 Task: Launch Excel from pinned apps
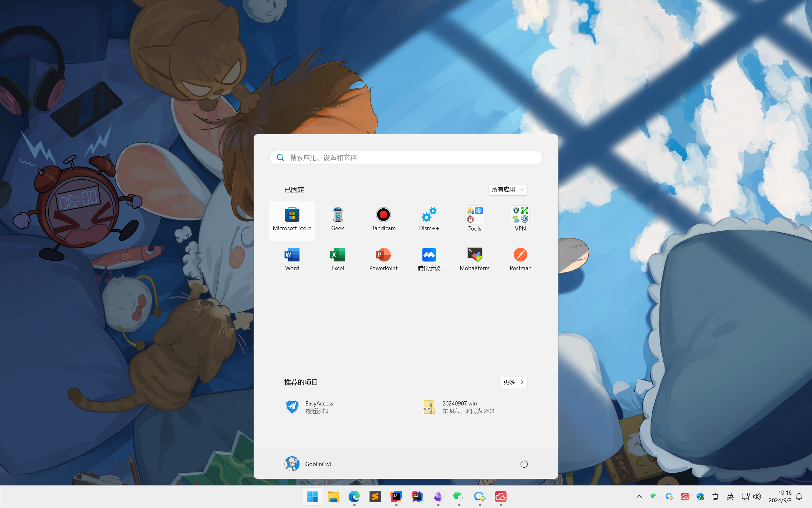[337, 260]
